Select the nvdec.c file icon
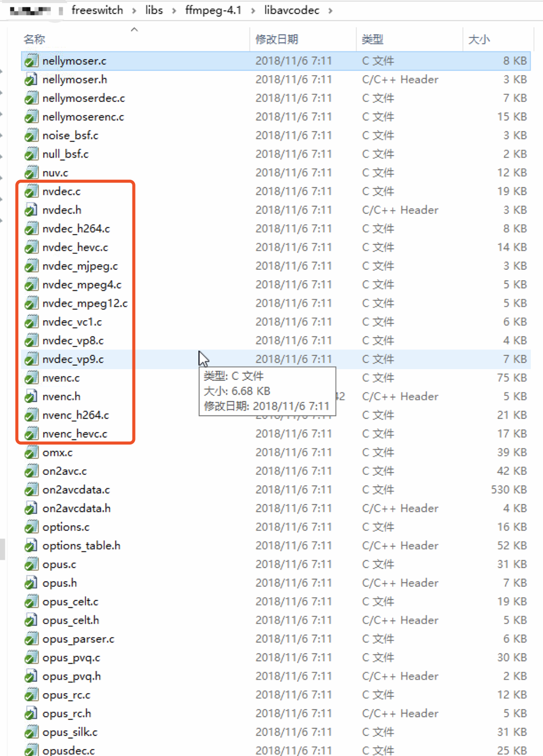543x756 pixels. [x=30, y=191]
